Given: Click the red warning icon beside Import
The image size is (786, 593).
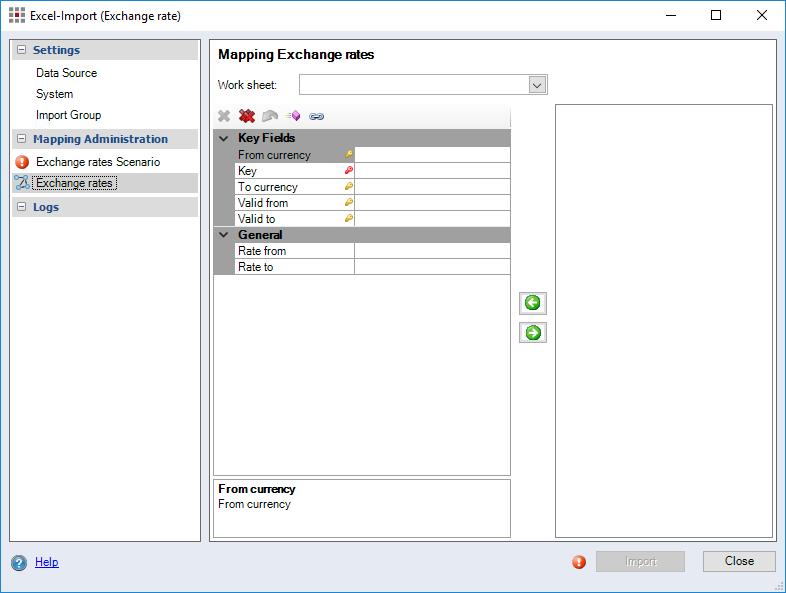Looking at the screenshot, I should [579, 562].
